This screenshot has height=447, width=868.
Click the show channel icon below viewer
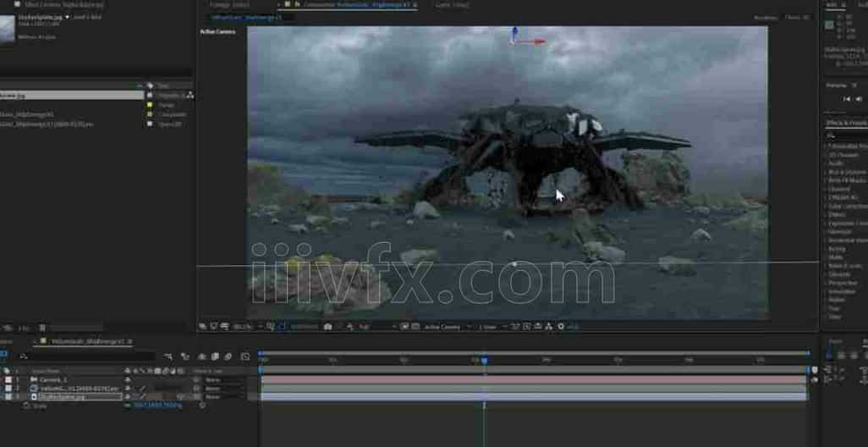[x=349, y=327]
